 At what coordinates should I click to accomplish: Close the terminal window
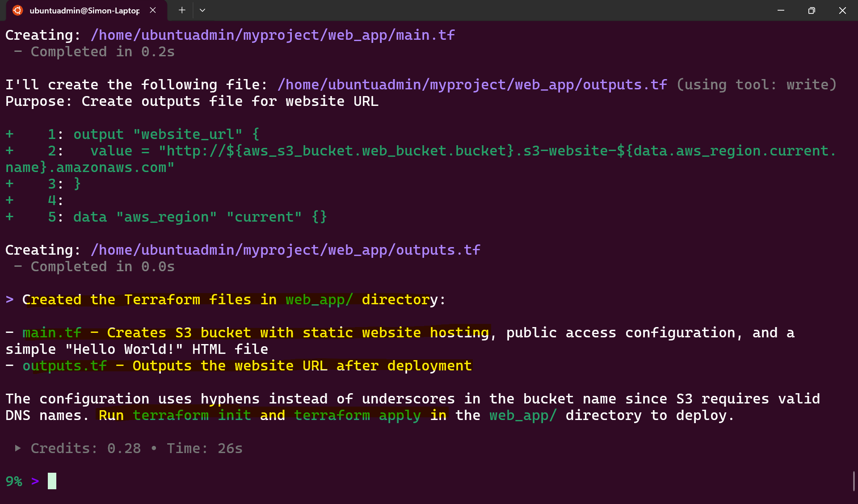842,10
